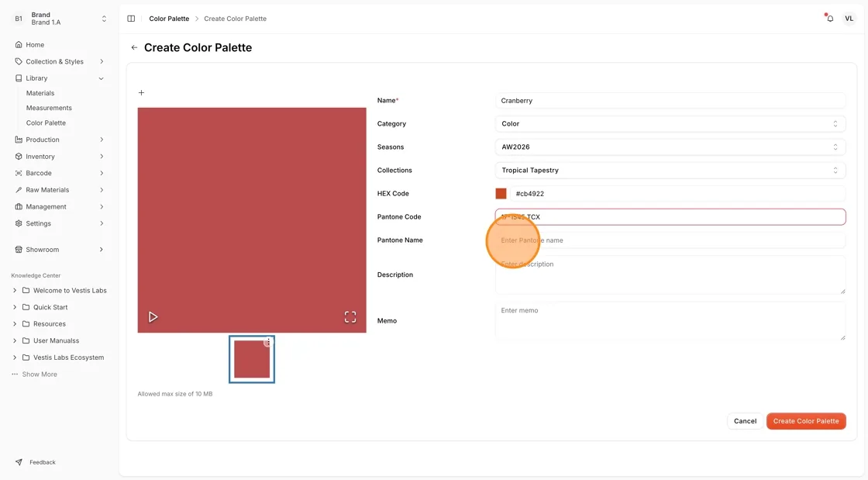The width and height of the screenshot is (868, 480).
Task: Click the Collection & Styles tag icon
Action: [x=19, y=61]
